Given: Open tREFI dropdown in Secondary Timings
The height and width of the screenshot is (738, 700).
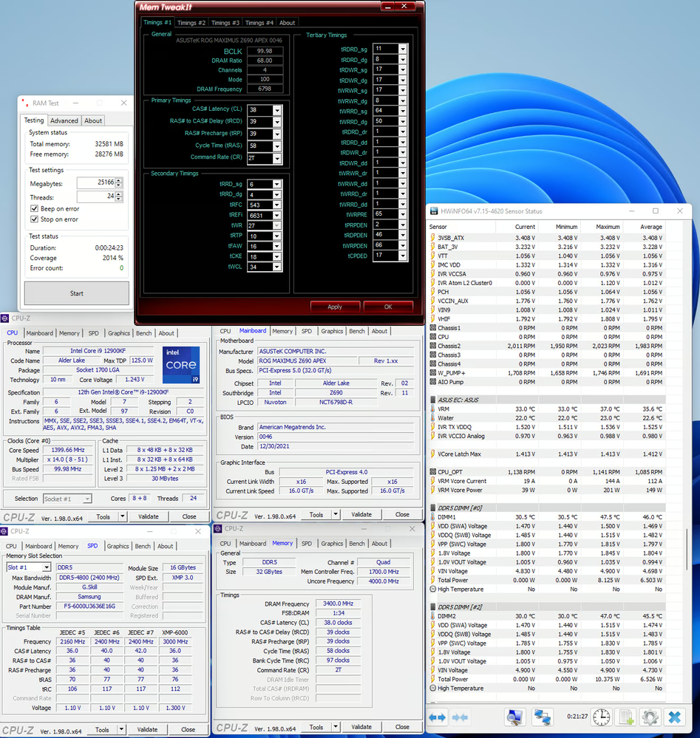Looking at the screenshot, I should pyautogui.click(x=277, y=216).
